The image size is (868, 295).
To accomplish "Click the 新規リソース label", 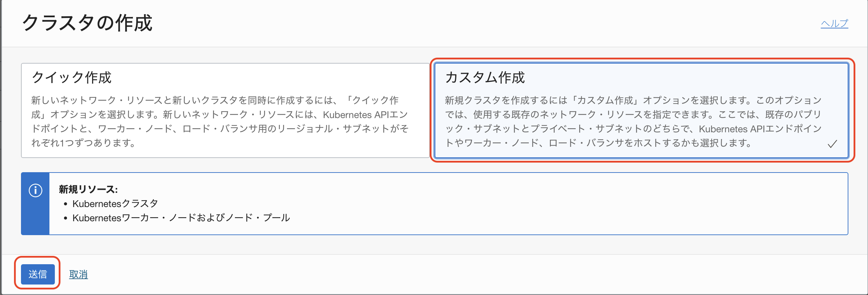I will tap(88, 189).
